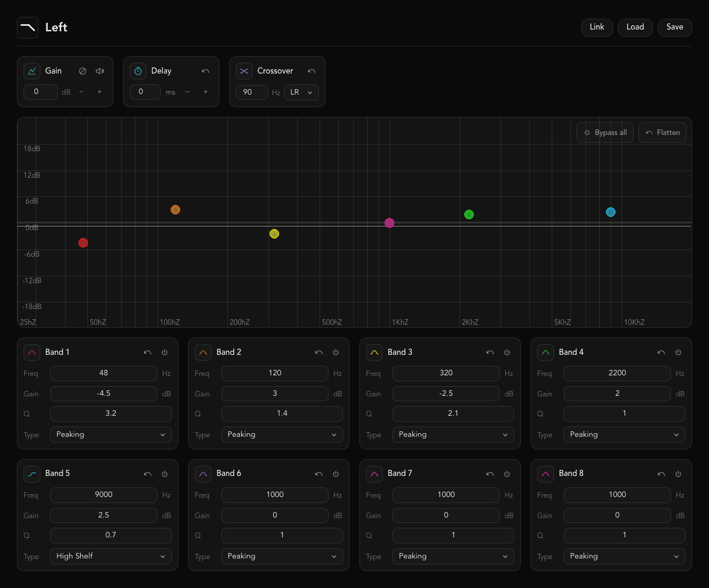Open Band 4 Type dropdown

625,434
